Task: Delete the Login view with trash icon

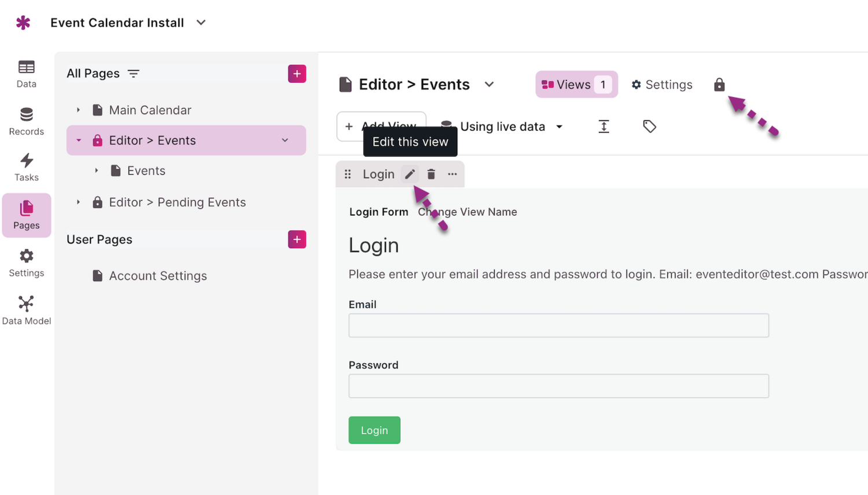Action: (x=431, y=174)
